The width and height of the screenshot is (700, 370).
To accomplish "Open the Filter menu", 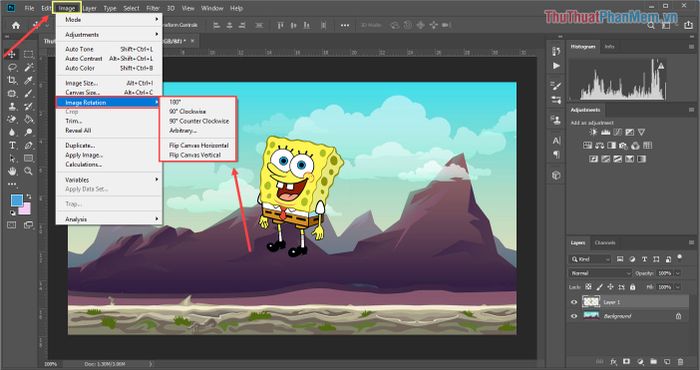I will tap(153, 8).
